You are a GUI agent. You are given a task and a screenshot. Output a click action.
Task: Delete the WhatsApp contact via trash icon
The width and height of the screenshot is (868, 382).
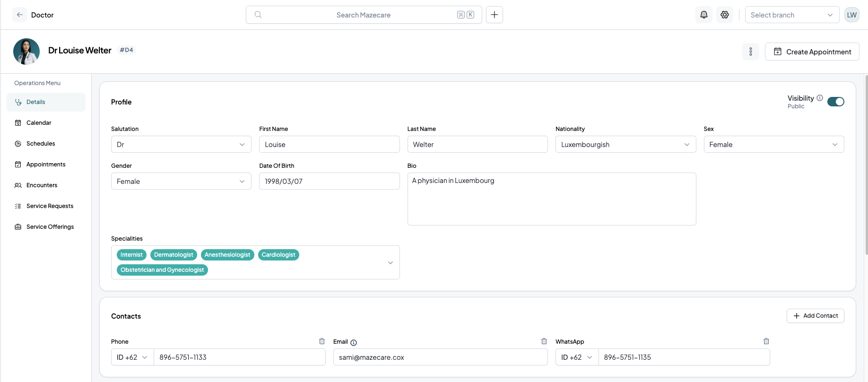click(x=766, y=341)
